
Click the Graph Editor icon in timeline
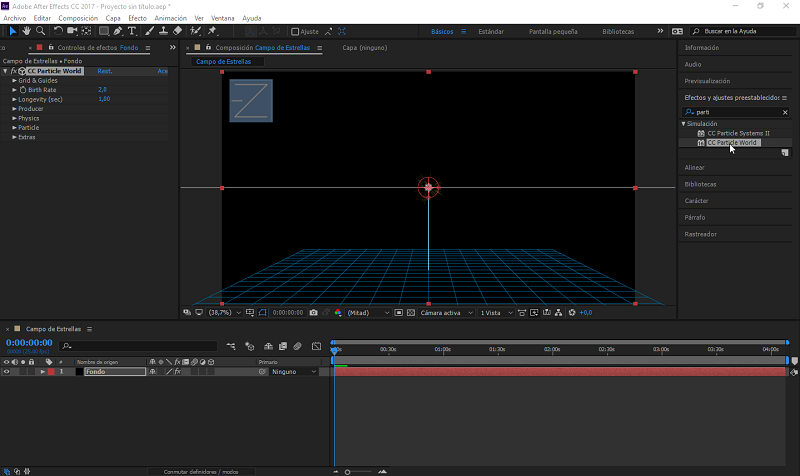coord(316,346)
